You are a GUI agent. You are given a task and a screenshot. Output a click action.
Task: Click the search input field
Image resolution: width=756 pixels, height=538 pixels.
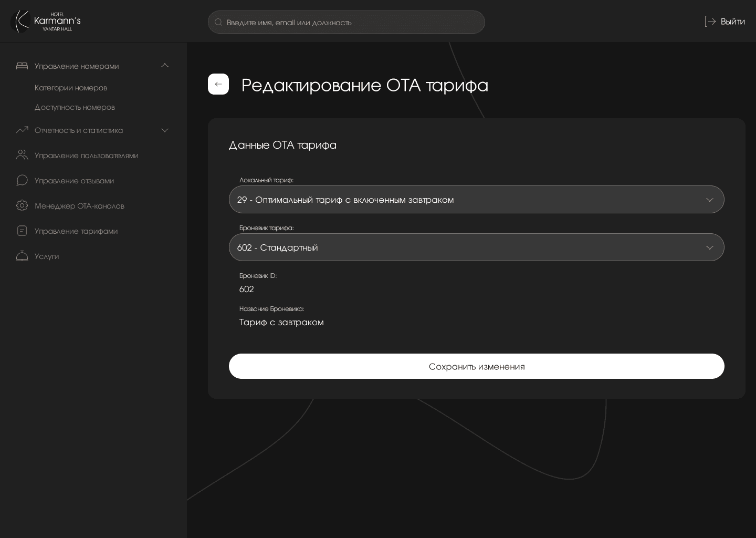346,22
